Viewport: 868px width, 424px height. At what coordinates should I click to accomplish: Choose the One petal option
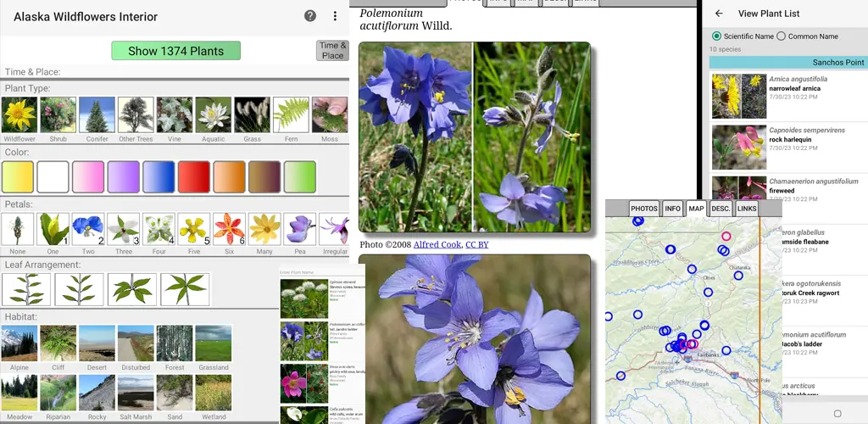[53, 229]
